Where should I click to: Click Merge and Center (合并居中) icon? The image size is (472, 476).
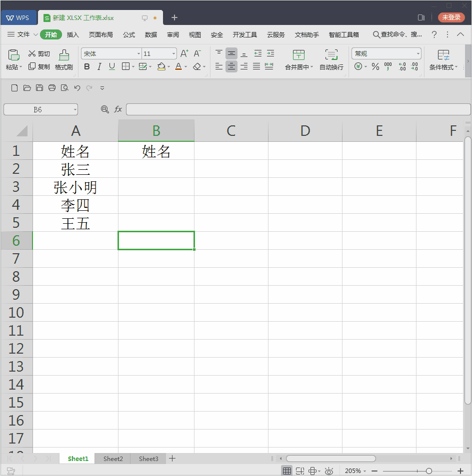298,55
